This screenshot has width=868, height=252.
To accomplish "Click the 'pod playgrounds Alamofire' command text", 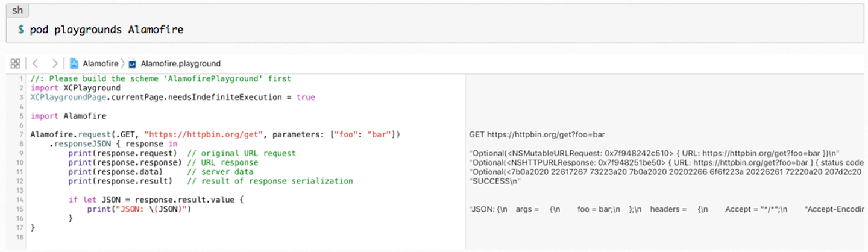I will (x=107, y=30).
